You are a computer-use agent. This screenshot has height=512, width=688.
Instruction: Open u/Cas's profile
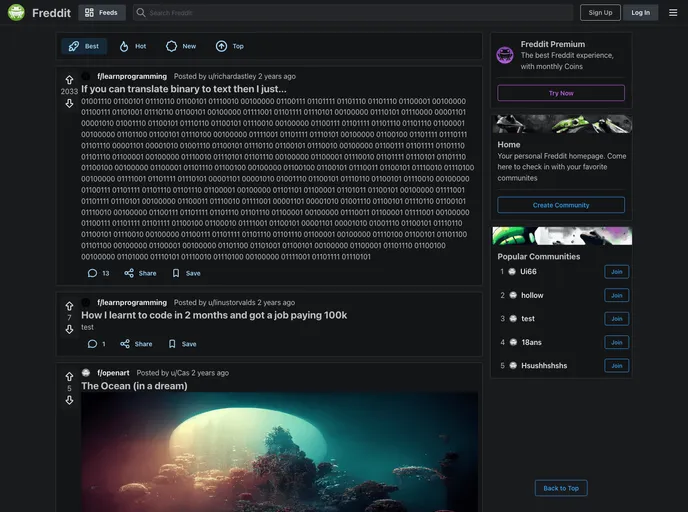click(x=180, y=373)
